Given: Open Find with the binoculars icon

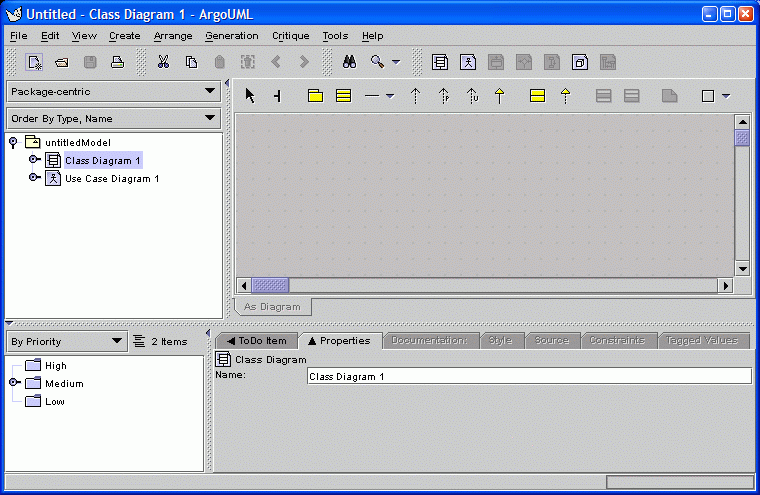Looking at the screenshot, I should click(349, 62).
